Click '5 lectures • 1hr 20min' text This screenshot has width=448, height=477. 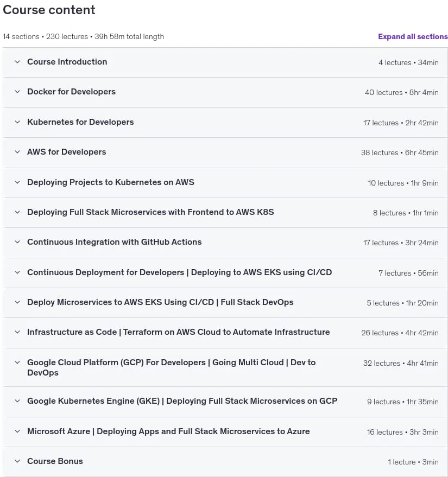[x=402, y=303]
